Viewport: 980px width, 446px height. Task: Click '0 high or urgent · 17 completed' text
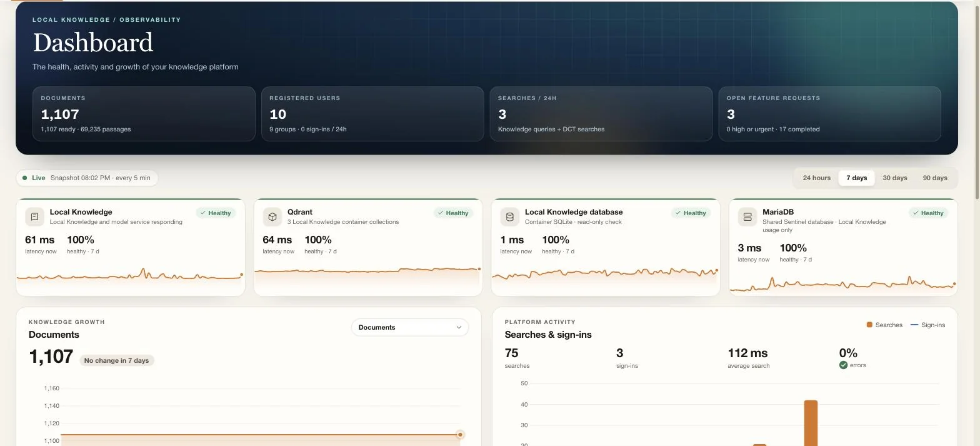(x=773, y=129)
